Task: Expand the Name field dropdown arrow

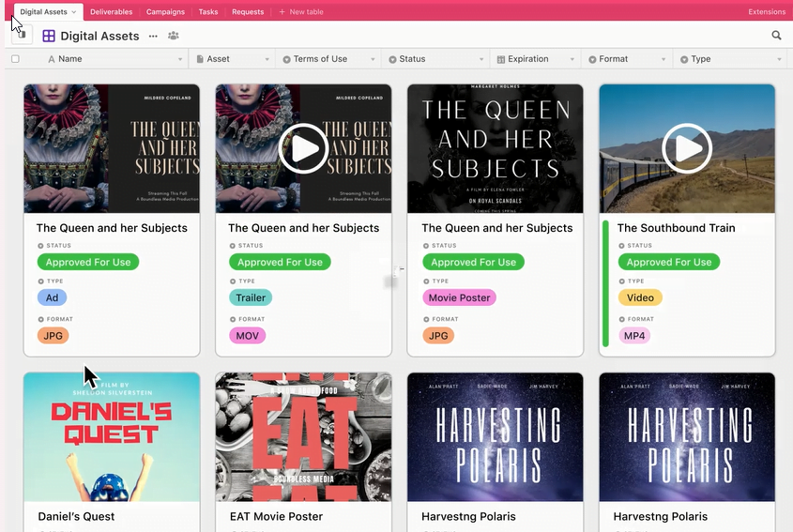Action: click(x=180, y=60)
